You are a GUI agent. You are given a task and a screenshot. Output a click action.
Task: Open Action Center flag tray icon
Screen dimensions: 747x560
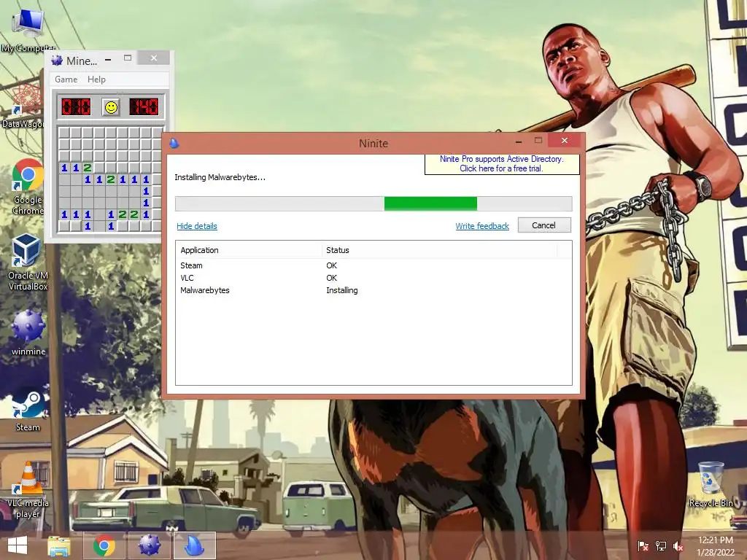[x=643, y=546]
